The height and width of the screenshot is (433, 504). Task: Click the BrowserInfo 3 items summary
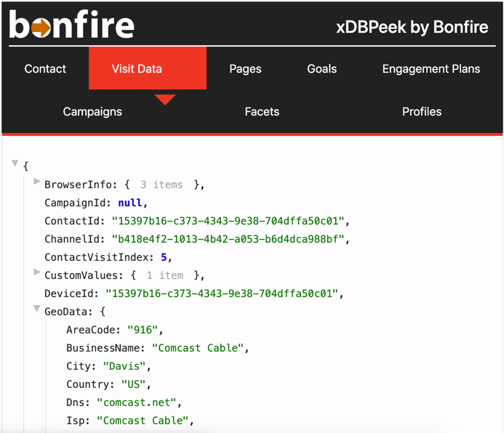161,185
